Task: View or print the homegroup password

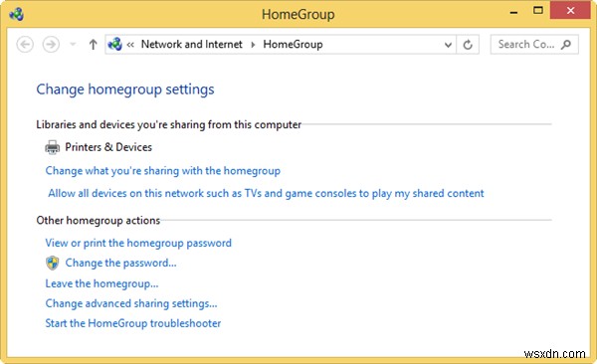Action: pos(138,243)
